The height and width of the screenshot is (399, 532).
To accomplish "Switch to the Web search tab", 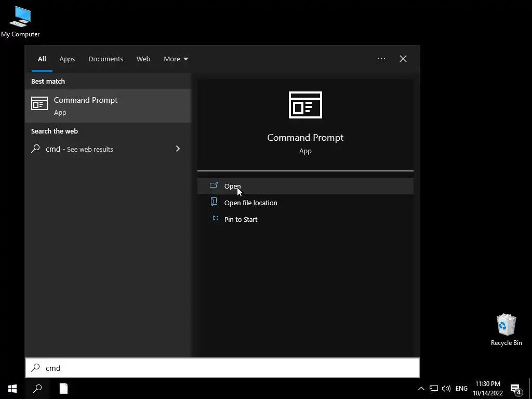I will coord(143,59).
